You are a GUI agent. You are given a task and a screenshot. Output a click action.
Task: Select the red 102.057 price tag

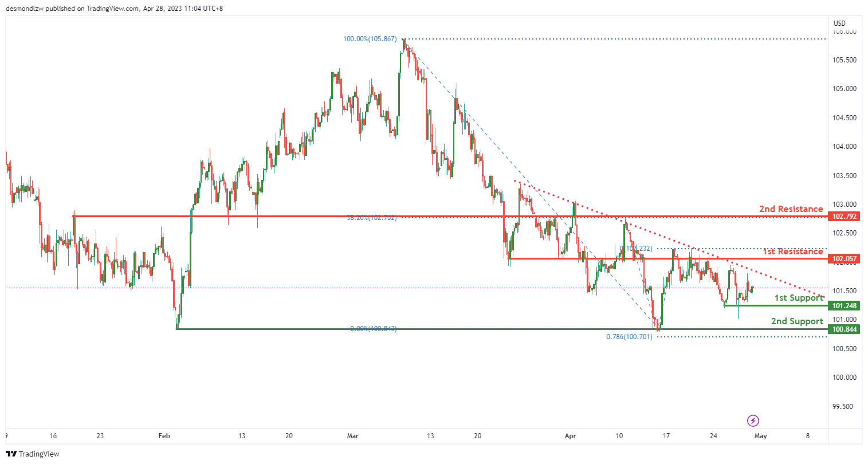pos(845,259)
